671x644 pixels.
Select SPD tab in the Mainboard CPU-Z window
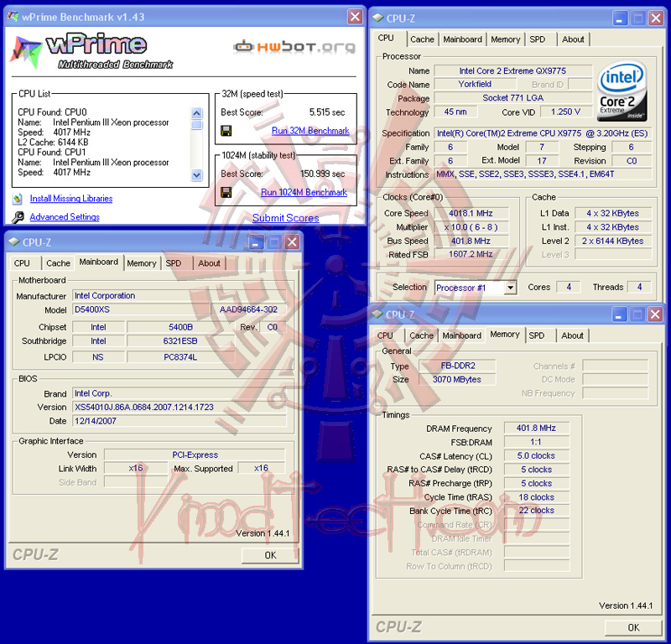coord(174,263)
